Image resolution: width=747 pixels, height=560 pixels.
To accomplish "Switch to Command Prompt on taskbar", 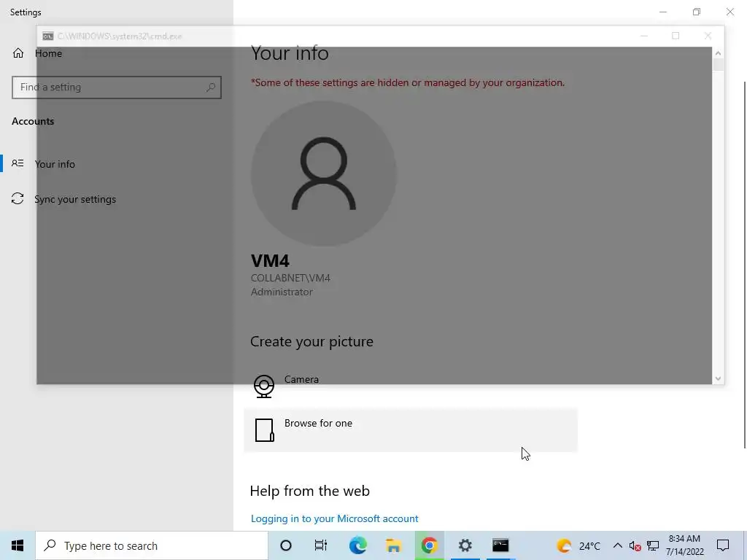I will (x=500, y=545).
